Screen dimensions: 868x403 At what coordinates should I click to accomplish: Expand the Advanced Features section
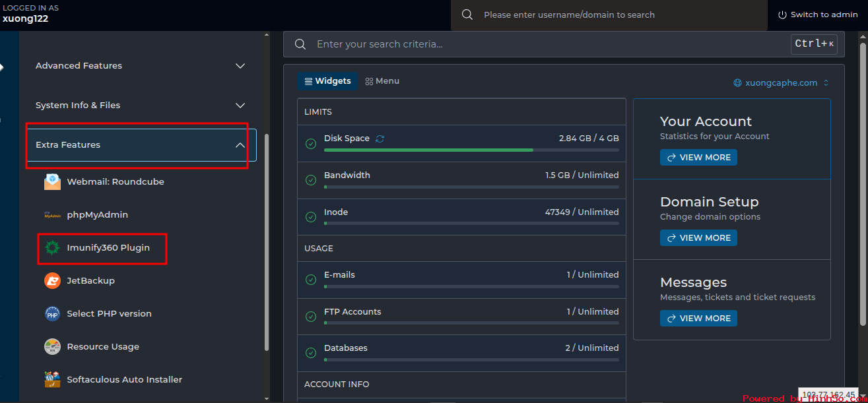240,66
